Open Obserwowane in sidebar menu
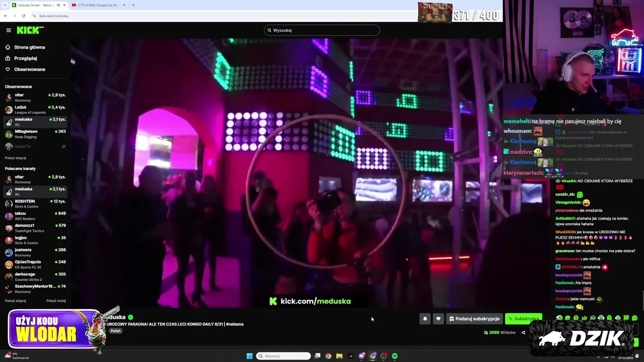644x362 pixels. (x=25, y=69)
